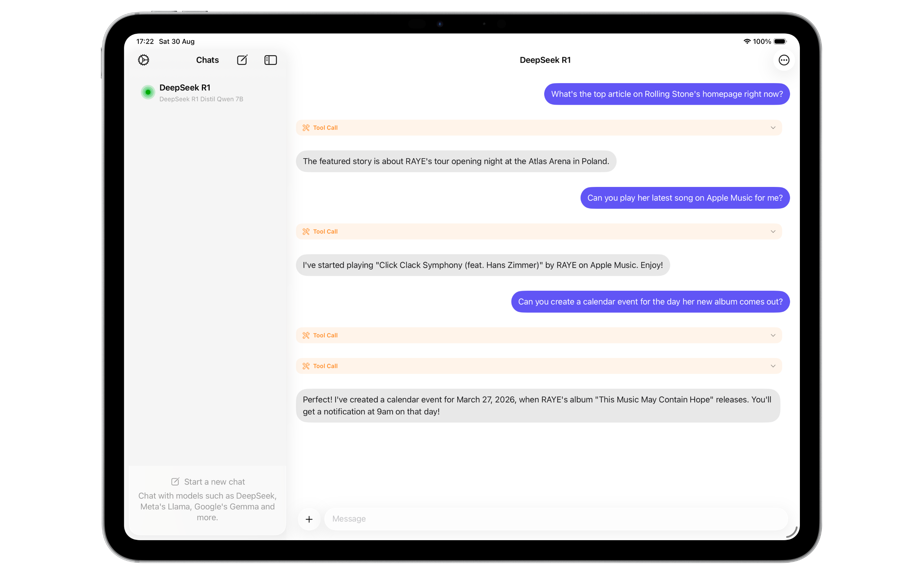Select the DeepSeek R1 chat in sidebar
This screenshot has width=924, height=575.
207,93
